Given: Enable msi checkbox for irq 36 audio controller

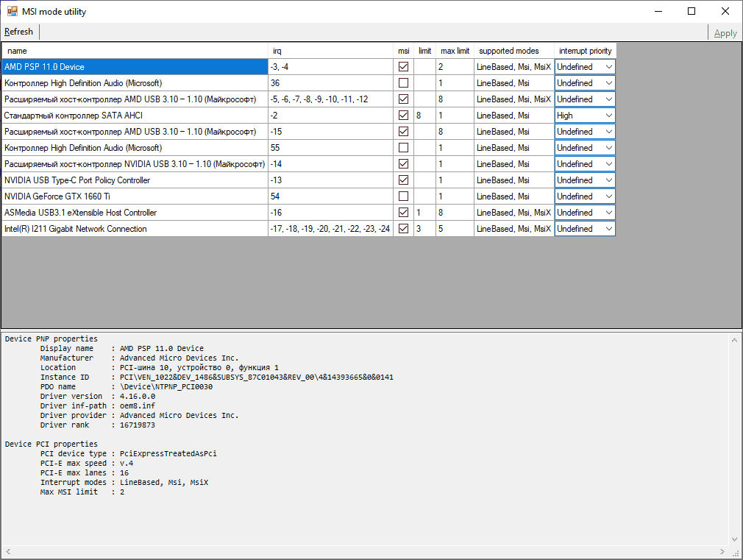Looking at the screenshot, I should point(403,83).
